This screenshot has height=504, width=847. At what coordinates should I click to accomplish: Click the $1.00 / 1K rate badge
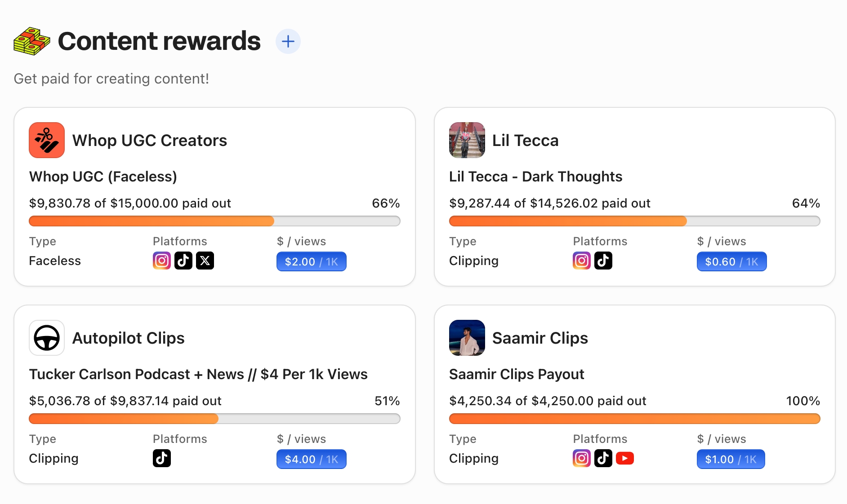click(x=731, y=459)
